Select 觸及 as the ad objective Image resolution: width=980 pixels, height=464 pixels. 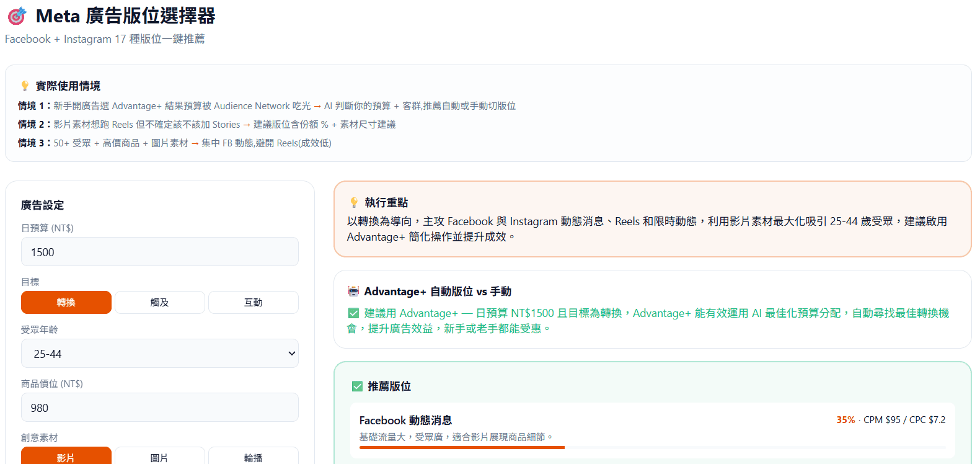coord(160,303)
